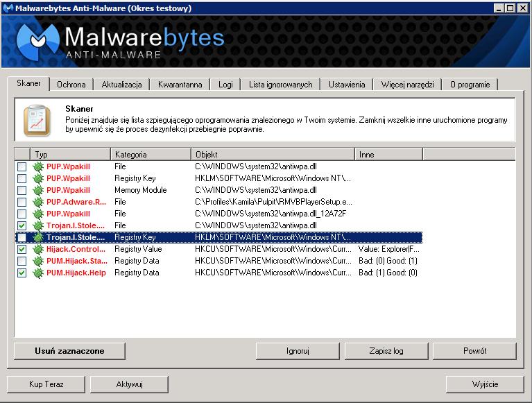Screen dimensions: 532x403
Task: Sort by the Objekt column header
Action: (x=273, y=155)
